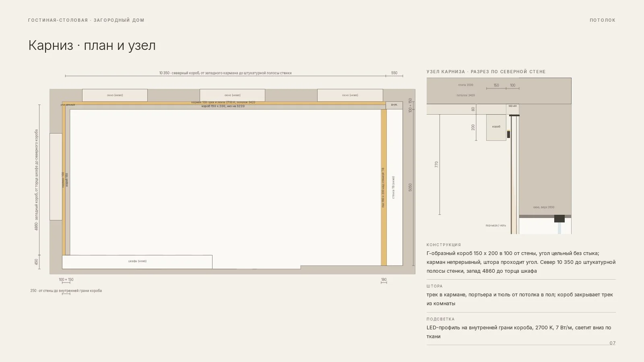Screen dimensions: 644x362
Task: Click the '450' vertical dimension at left
Action: pyautogui.click(x=36, y=262)
